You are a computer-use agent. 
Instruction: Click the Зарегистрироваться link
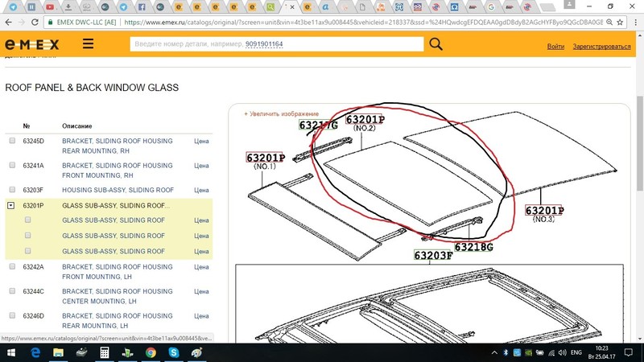601,46
